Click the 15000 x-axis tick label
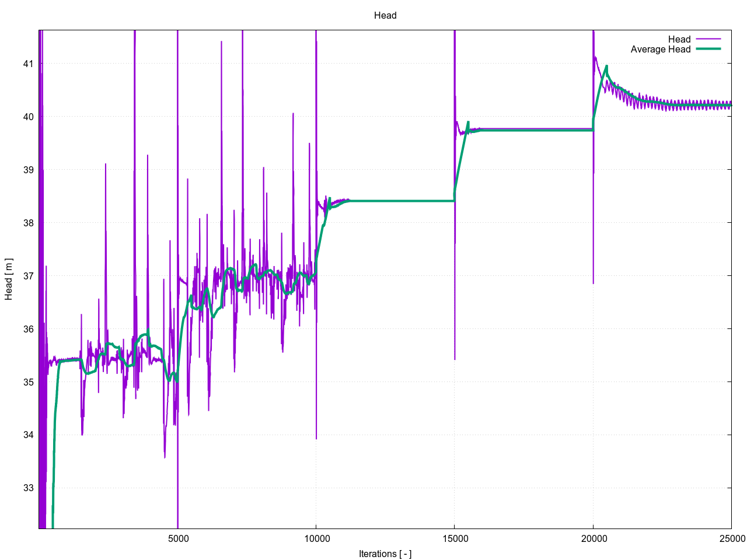The width and height of the screenshot is (747, 560). coord(455,538)
